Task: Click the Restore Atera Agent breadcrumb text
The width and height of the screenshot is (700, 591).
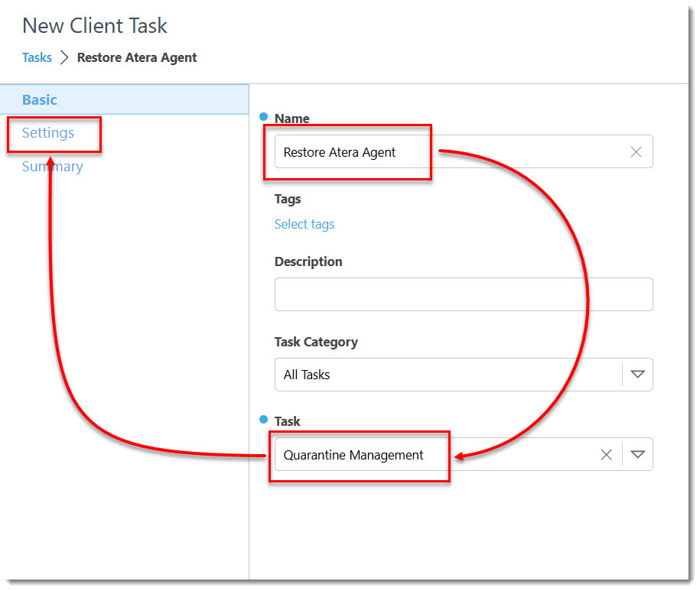Action: point(137,57)
